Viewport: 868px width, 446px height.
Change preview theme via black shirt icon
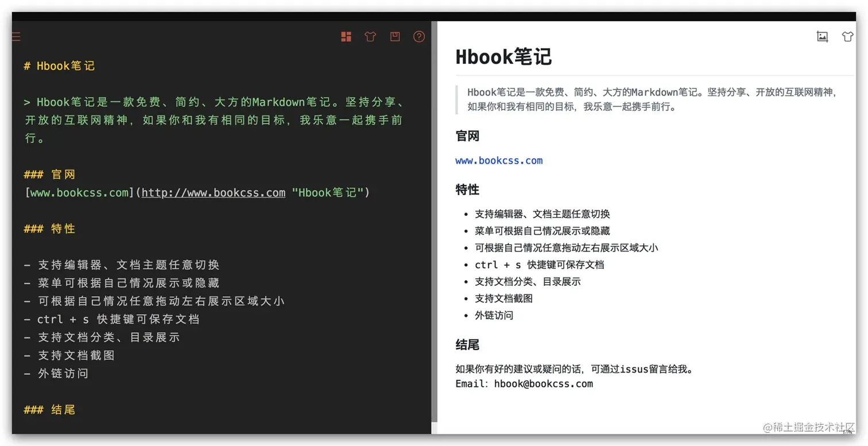[847, 37]
